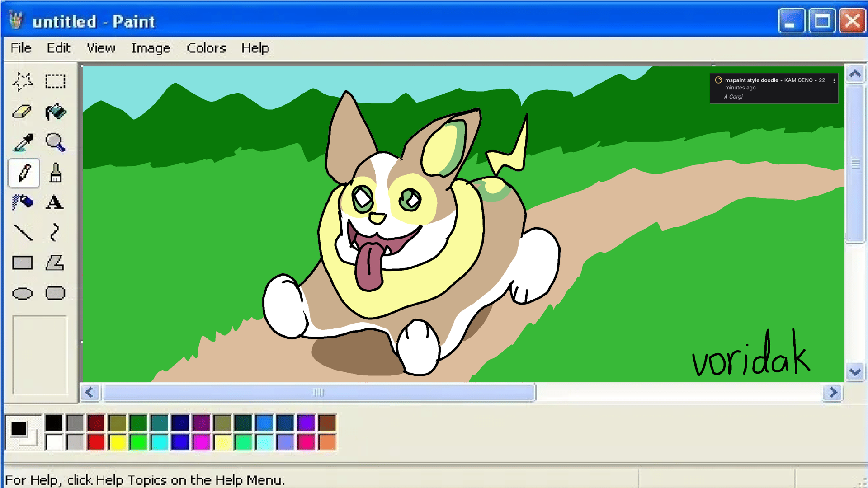Click the 'A Corgi' caption text
868x488 pixels.
point(733,97)
